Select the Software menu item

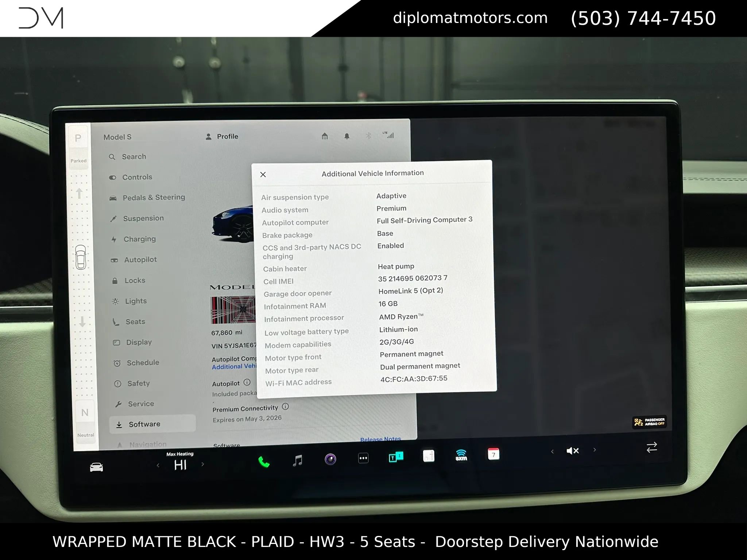point(152,424)
